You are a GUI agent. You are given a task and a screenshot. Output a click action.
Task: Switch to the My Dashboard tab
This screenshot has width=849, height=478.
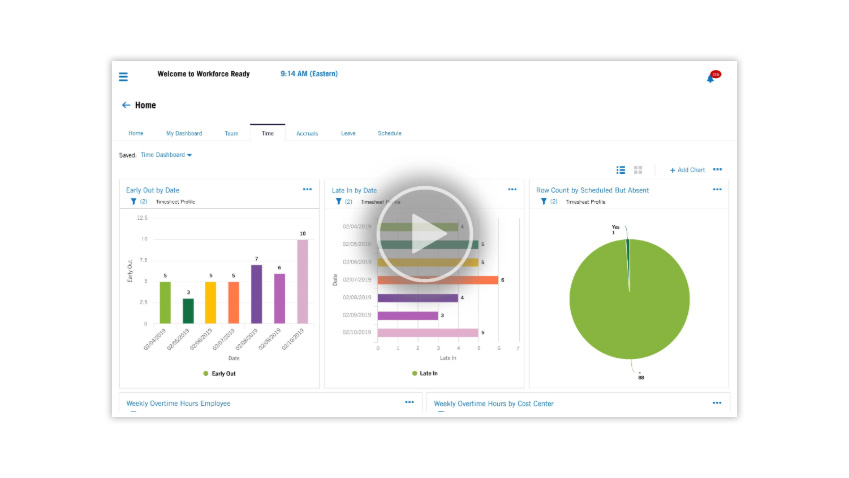[184, 133]
